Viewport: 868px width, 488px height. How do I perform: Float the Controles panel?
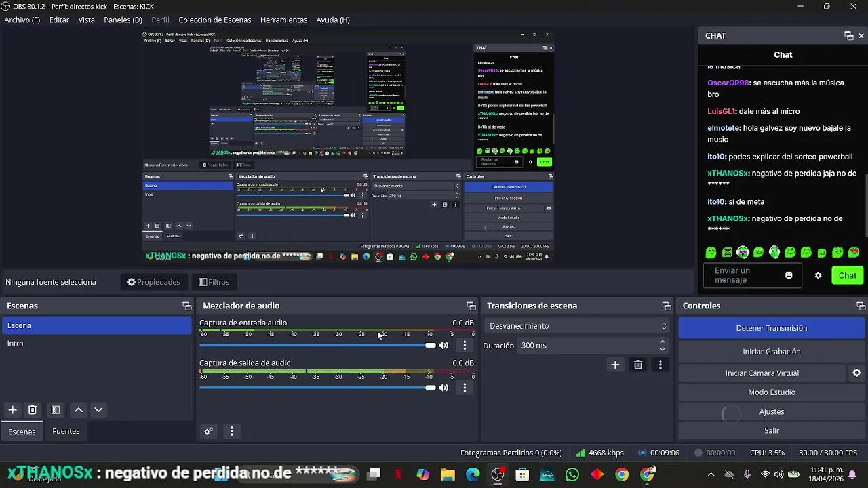[x=861, y=306]
